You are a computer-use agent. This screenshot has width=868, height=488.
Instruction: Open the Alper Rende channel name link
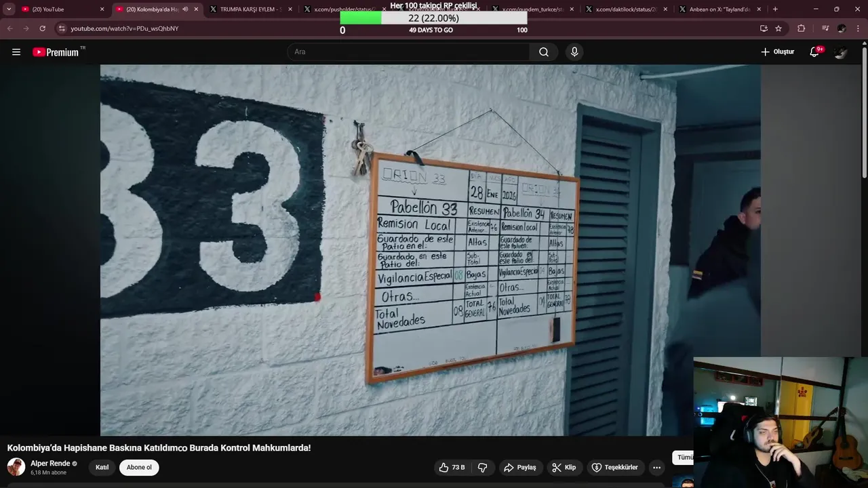[50, 464]
